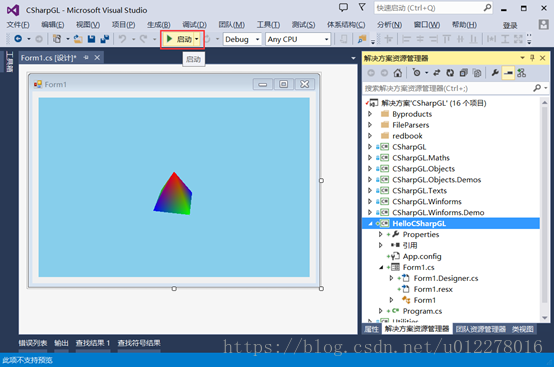Click the new project toolbar icon
The width and height of the screenshot is (554, 367).
point(57,39)
